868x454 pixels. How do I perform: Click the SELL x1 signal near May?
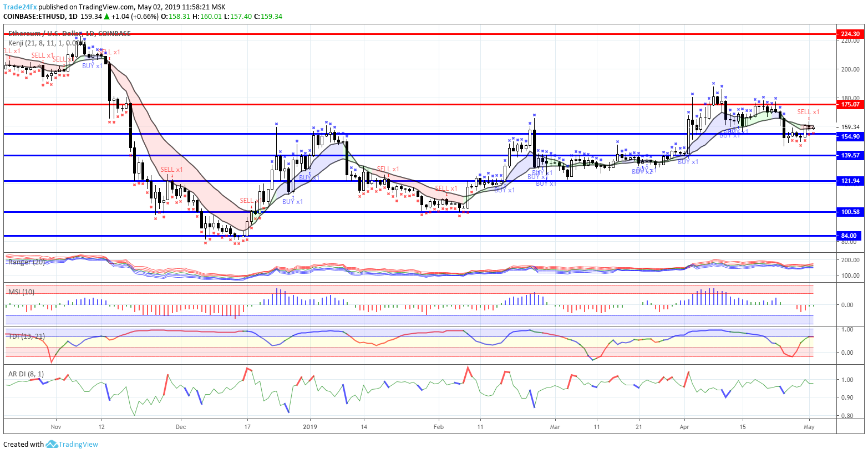click(808, 112)
